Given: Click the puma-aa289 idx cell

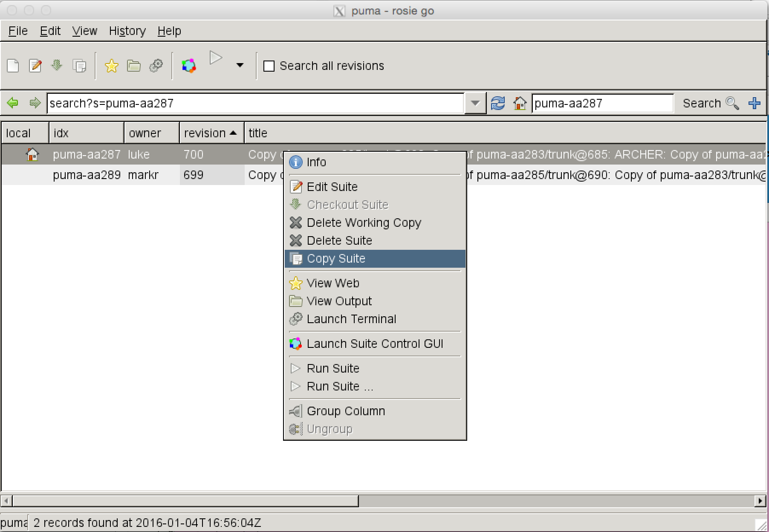Looking at the screenshot, I should click(87, 175).
